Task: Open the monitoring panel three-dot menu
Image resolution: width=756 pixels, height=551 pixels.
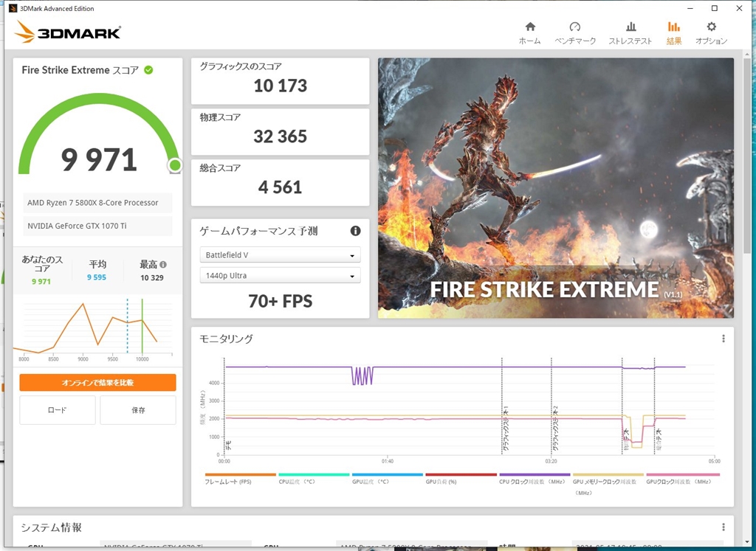Action: tap(723, 339)
